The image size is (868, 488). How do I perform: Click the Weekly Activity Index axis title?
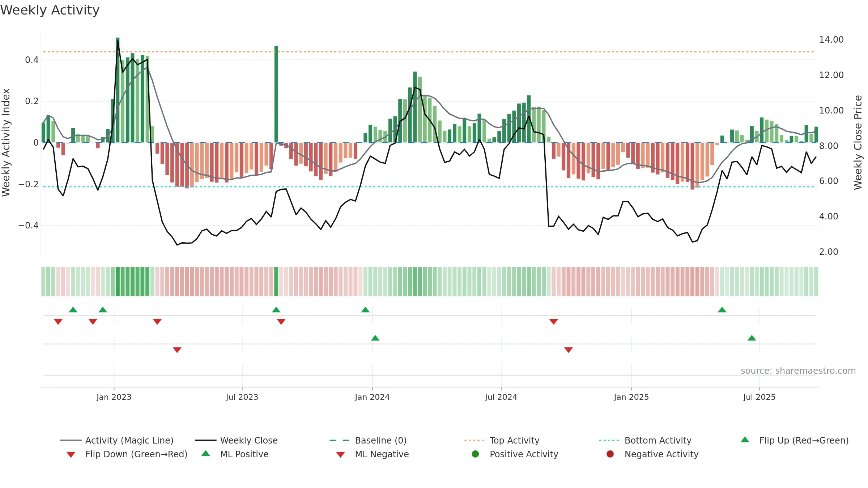(x=6, y=142)
